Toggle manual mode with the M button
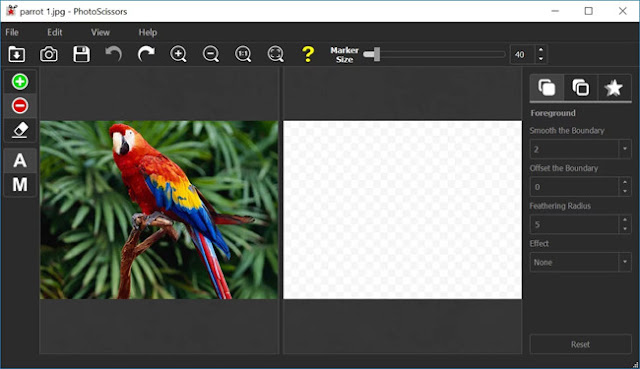Image resolution: width=640 pixels, height=369 pixels. tap(20, 184)
